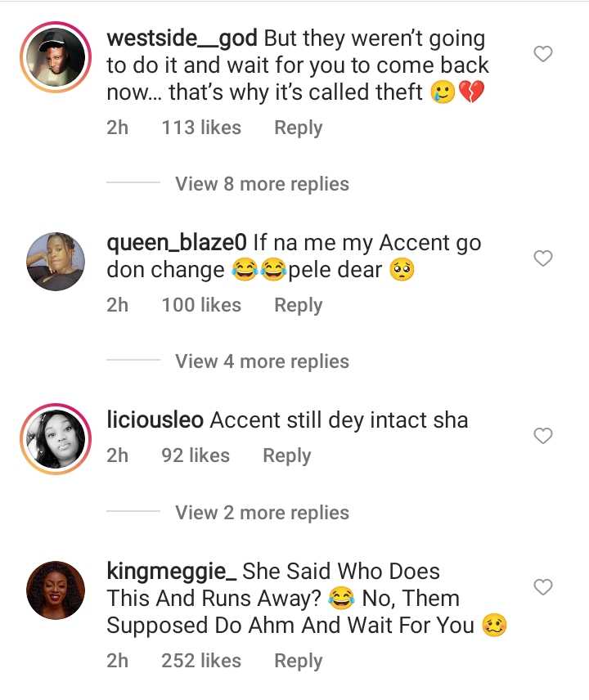Open liciousleo's profile picture

(55, 438)
